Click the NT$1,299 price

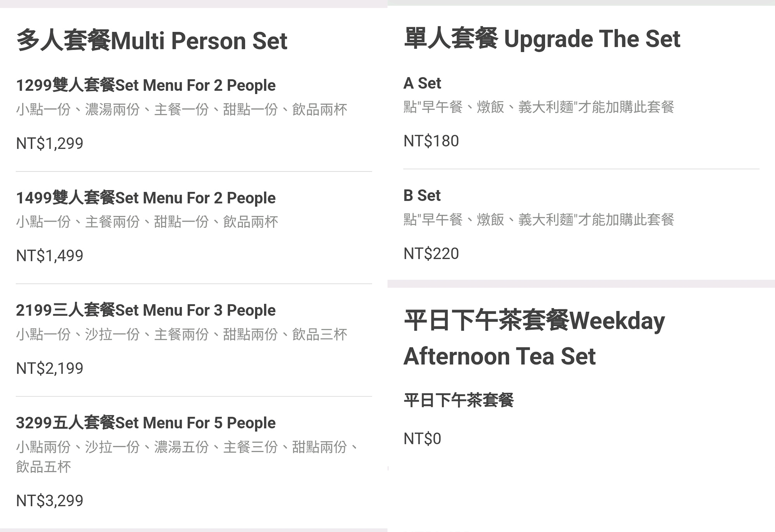pos(50,143)
